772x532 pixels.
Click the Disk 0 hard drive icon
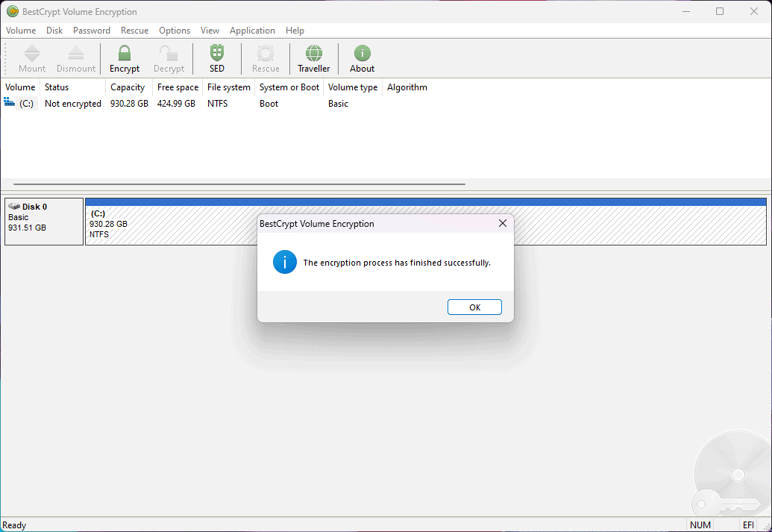[x=13, y=207]
